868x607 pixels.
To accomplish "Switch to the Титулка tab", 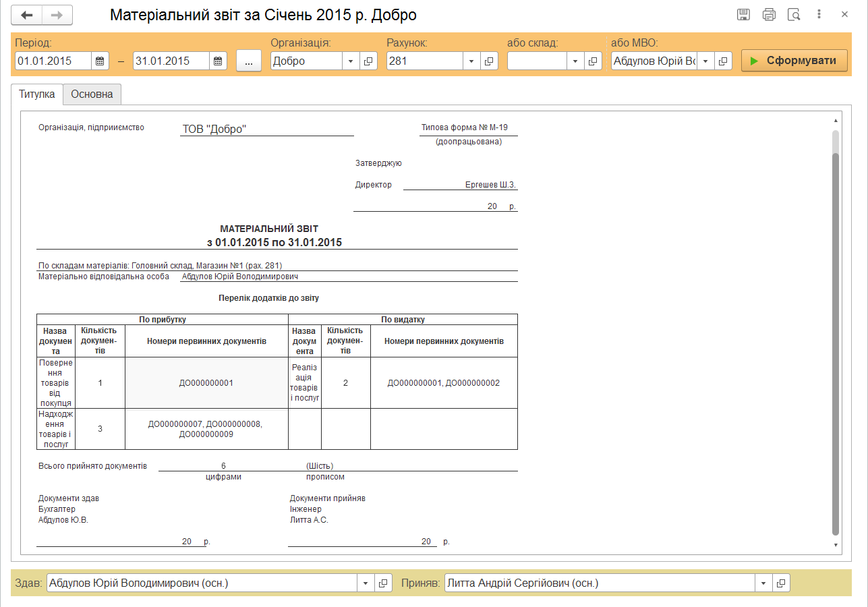I will coord(37,94).
